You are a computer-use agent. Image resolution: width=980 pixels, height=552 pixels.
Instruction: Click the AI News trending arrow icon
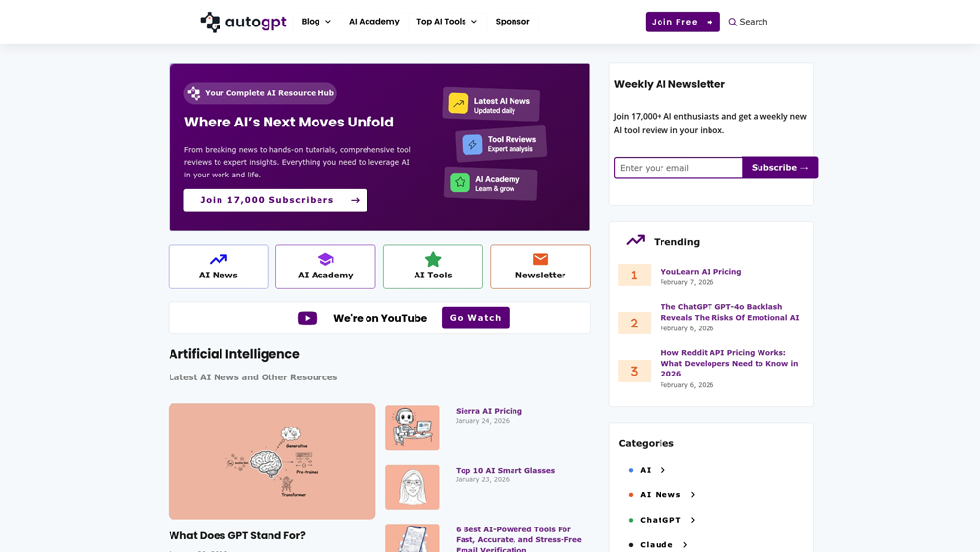219,259
